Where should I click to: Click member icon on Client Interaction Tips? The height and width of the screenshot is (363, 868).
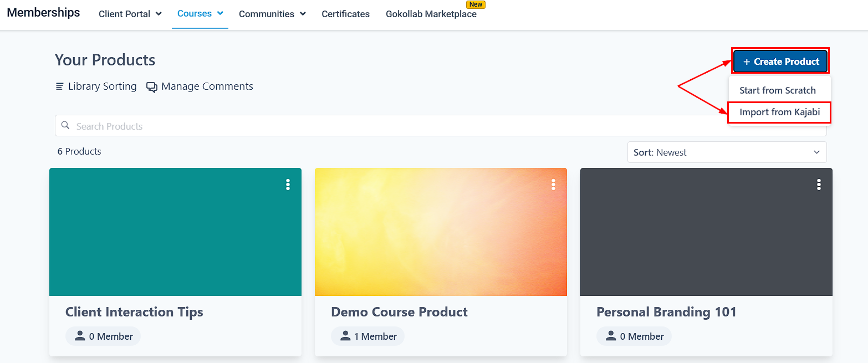point(80,336)
